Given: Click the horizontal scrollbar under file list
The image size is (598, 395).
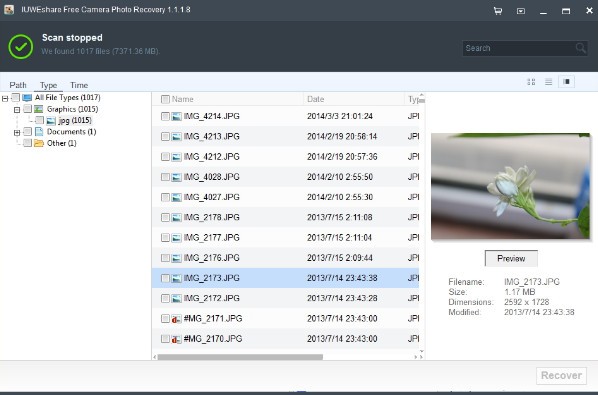Looking at the screenshot, I should [240, 357].
